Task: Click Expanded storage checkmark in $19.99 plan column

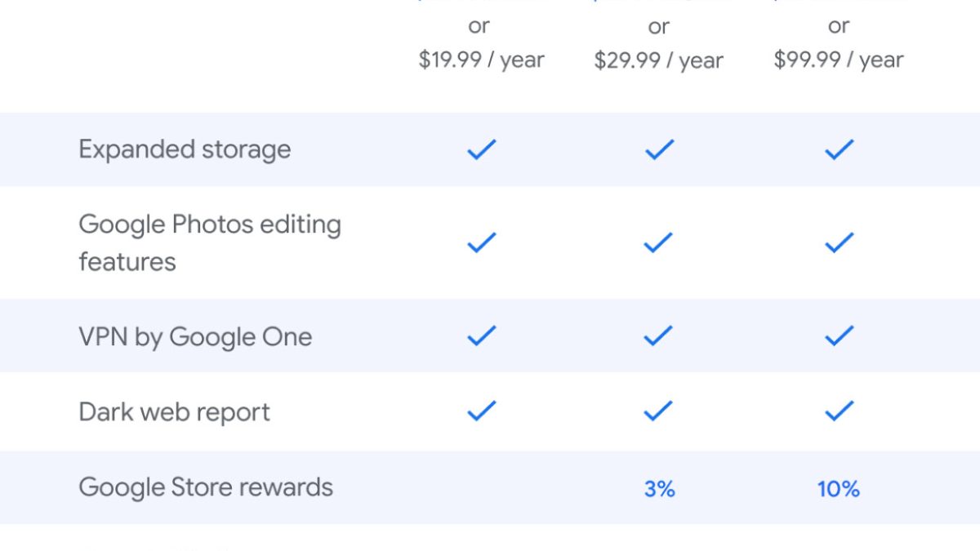Action: (481, 149)
